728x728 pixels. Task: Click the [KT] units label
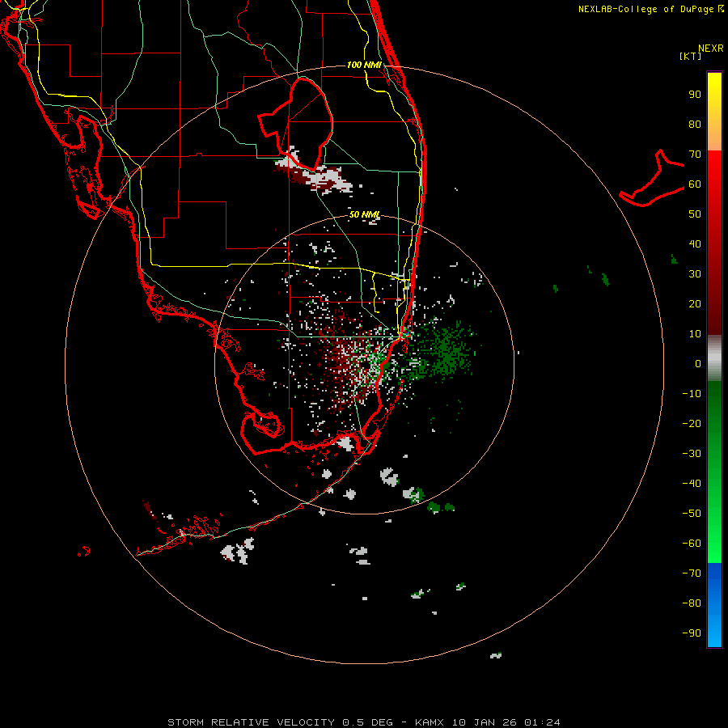tap(690, 56)
